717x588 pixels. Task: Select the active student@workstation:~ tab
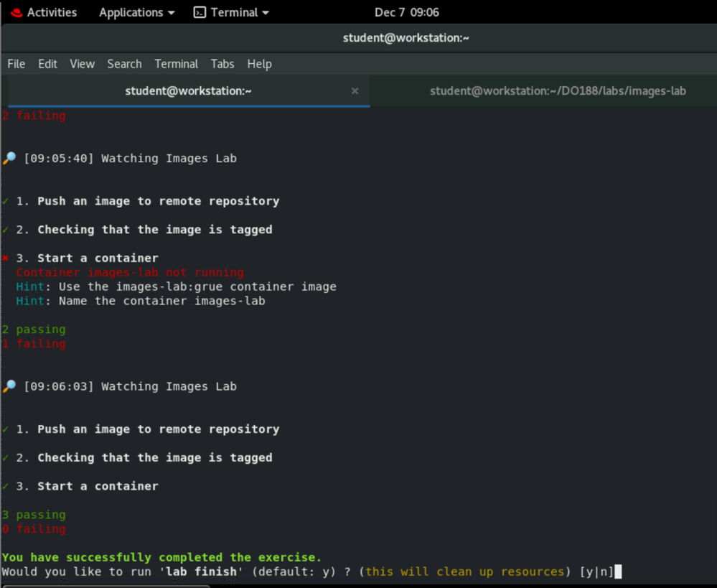(x=188, y=91)
